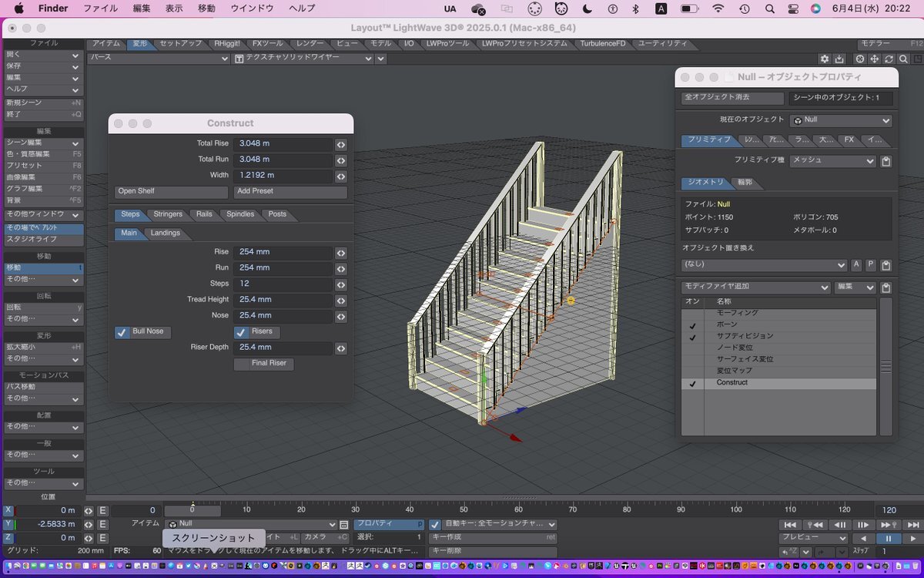The image size is (924, 578).
Task: Toggle the Bull Nose checkbox
Action: click(x=122, y=332)
